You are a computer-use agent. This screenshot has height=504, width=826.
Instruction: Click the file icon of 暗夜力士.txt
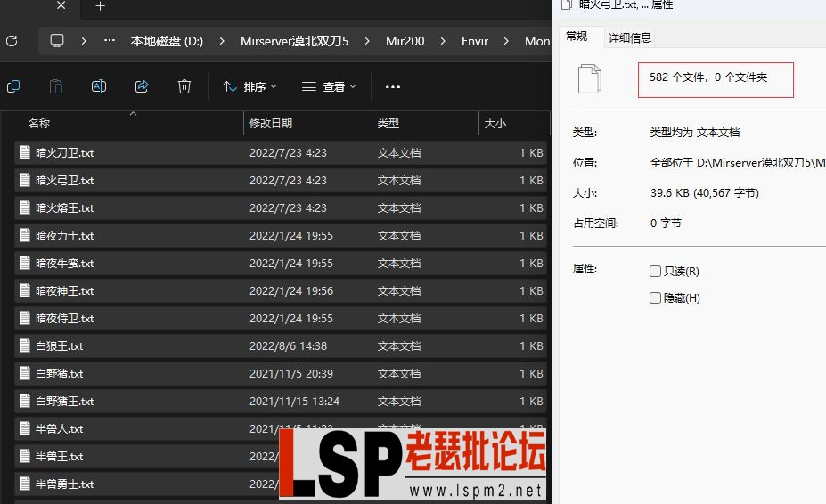[25, 235]
